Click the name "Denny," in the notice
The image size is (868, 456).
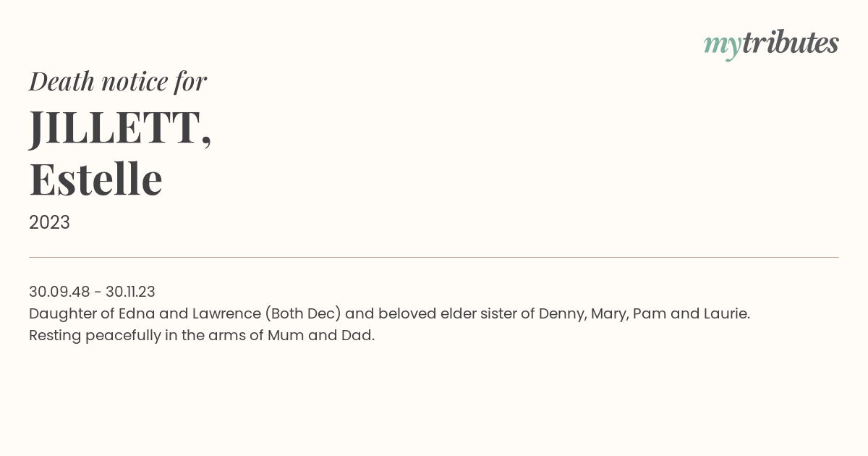click(x=563, y=313)
